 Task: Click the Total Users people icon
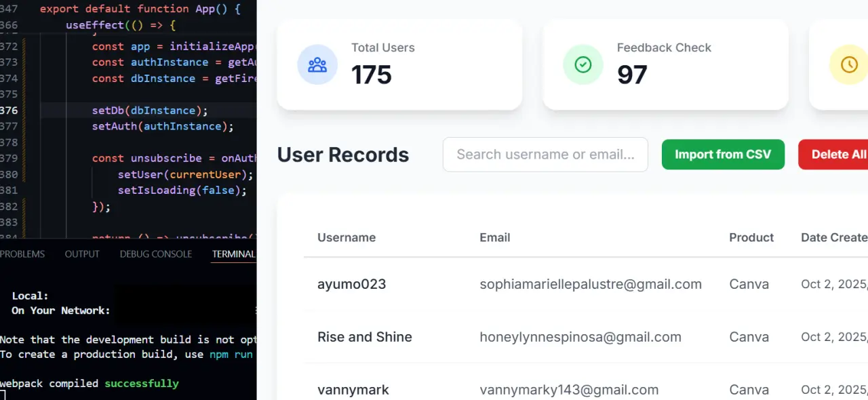pos(317,64)
